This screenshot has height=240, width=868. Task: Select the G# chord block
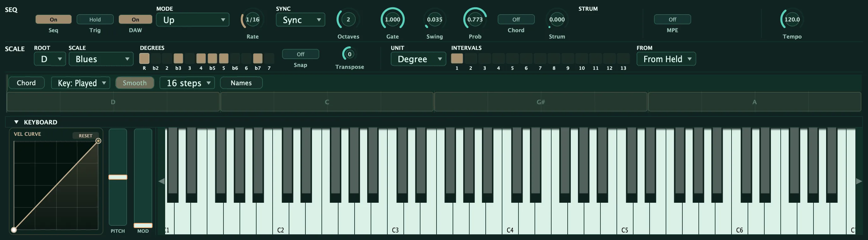[x=541, y=102]
